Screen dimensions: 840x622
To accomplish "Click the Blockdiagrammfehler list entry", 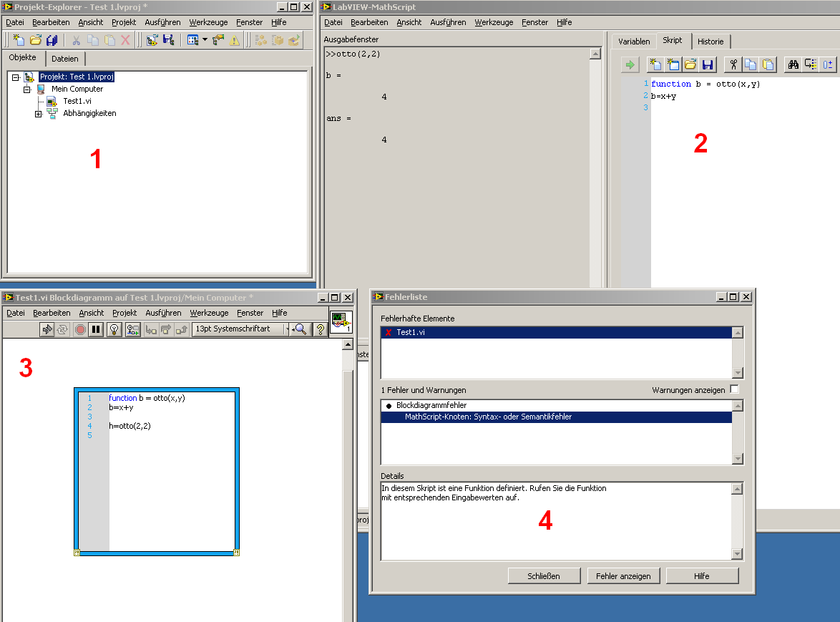I will 557,406.
